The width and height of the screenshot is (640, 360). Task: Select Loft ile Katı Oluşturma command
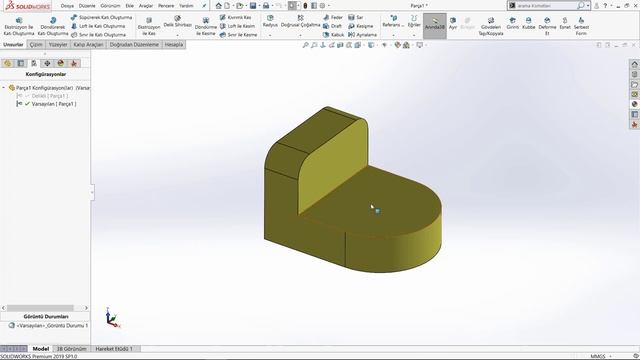tap(98, 26)
